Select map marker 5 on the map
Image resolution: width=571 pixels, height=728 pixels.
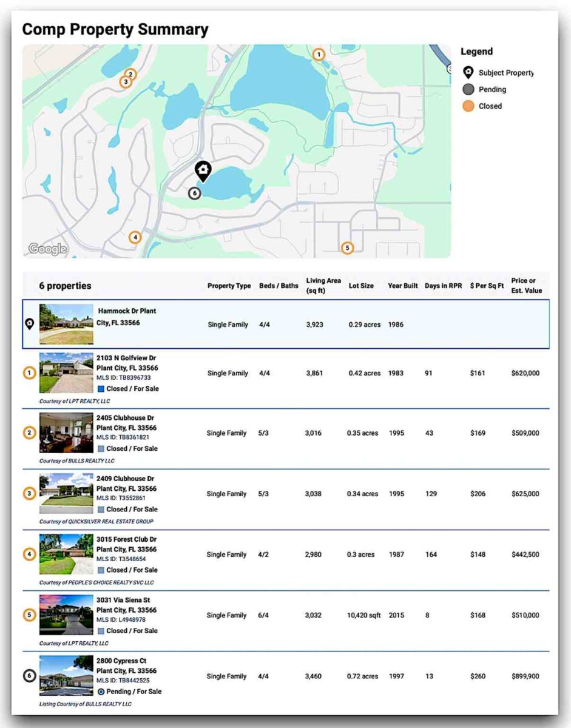pyautogui.click(x=346, y=248)
